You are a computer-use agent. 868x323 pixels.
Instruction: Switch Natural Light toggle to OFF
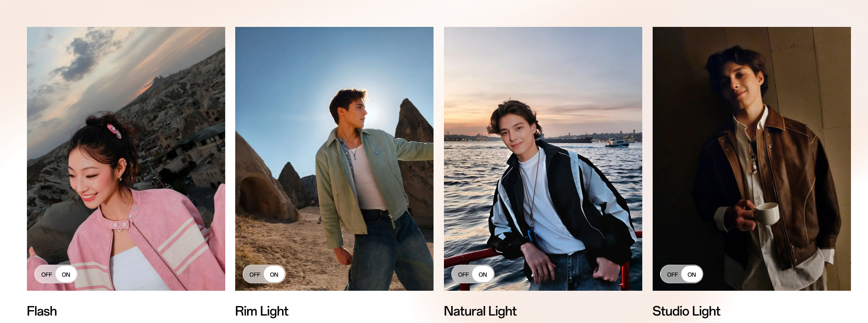tap(463, 275)
